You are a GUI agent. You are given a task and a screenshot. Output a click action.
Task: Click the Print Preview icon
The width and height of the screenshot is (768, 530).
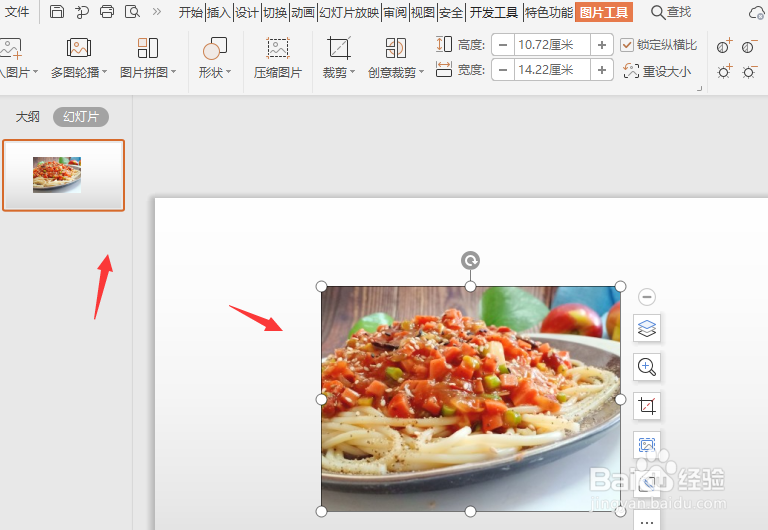click(x=132, y=11)
